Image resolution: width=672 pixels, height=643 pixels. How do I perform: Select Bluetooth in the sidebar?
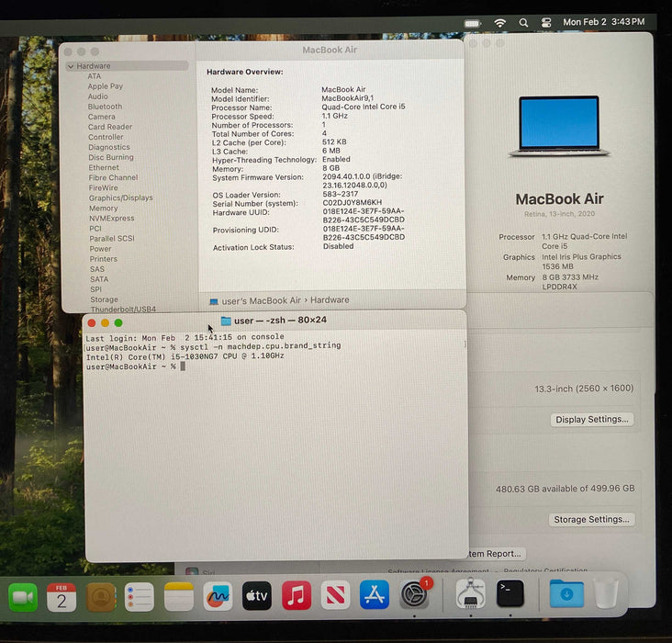point(105,107)
